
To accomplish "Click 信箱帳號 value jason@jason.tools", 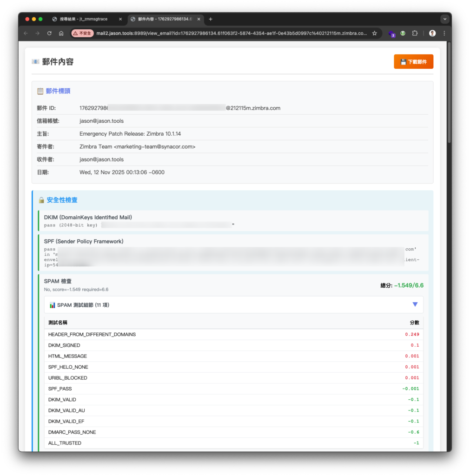I will click(101, 121).
